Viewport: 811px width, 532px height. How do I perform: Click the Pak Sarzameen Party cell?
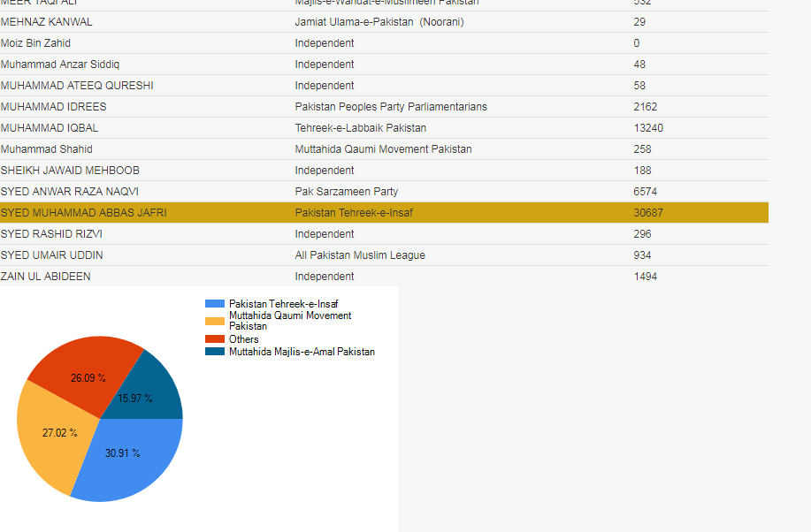click(x=347, y=192)
